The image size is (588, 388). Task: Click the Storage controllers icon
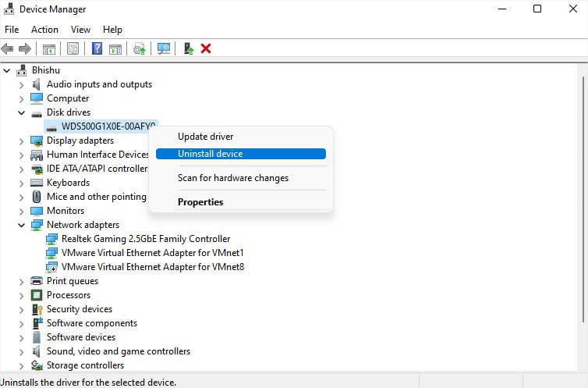[x=37, y=365]
